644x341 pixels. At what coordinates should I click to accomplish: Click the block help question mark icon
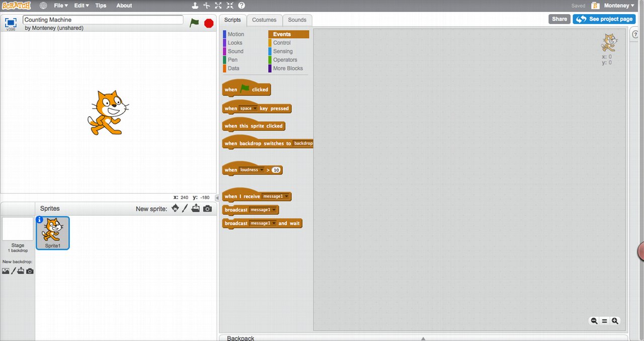click(x=243, y=6)
